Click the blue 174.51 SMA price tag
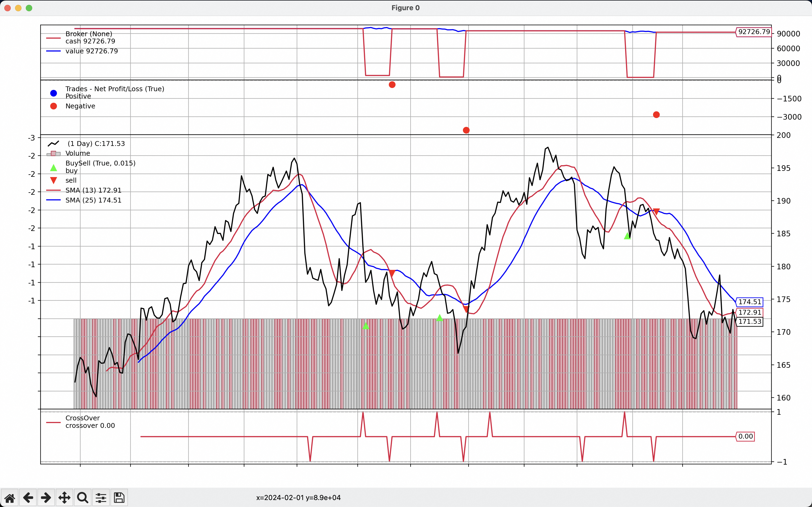The width and height of the screenshot is (812, 507). (x=750, y=302)
